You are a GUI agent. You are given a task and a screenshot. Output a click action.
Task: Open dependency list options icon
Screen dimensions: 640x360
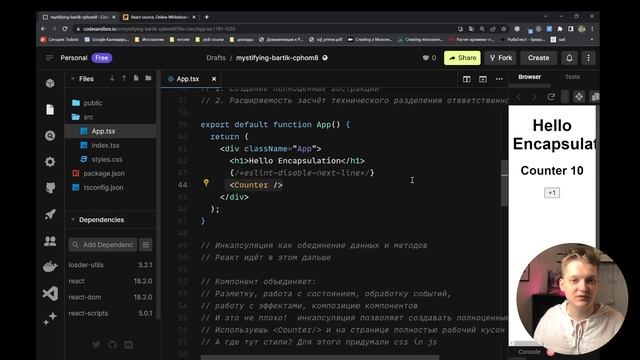pos(146,244)
